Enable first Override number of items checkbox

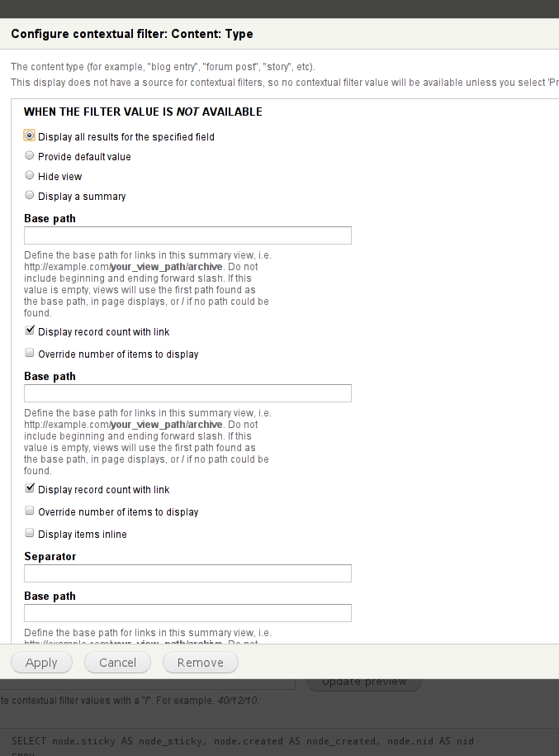coord(30,353)
